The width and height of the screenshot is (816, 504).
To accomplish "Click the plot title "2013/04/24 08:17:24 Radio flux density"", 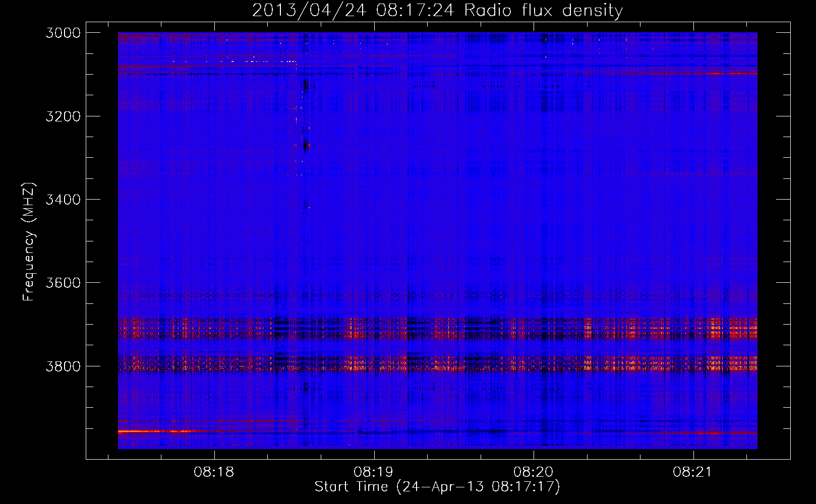I will point(437,10).
